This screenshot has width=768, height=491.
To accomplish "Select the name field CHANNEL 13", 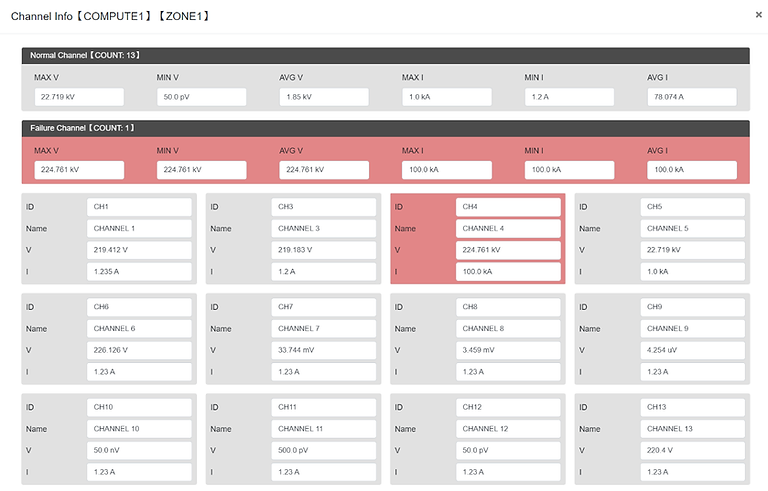I will tap(693, 429).
